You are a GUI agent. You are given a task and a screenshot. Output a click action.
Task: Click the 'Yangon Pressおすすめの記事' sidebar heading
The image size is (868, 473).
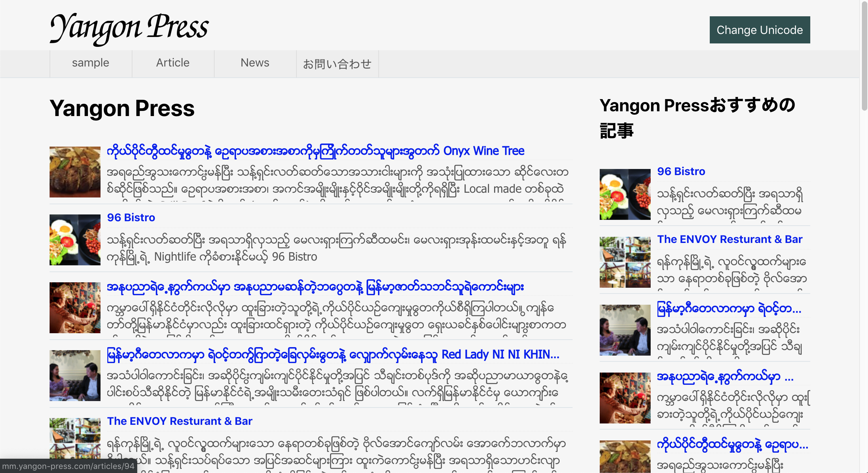698,118
